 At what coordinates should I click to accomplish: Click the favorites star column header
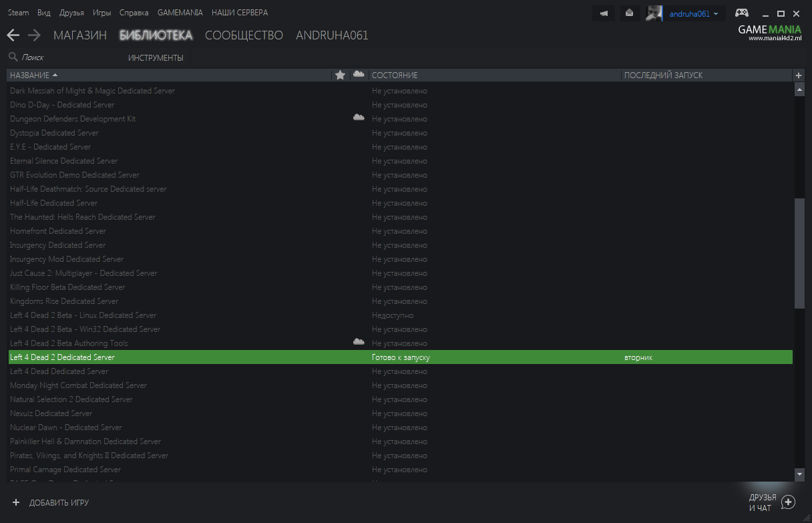pos(340,75)
